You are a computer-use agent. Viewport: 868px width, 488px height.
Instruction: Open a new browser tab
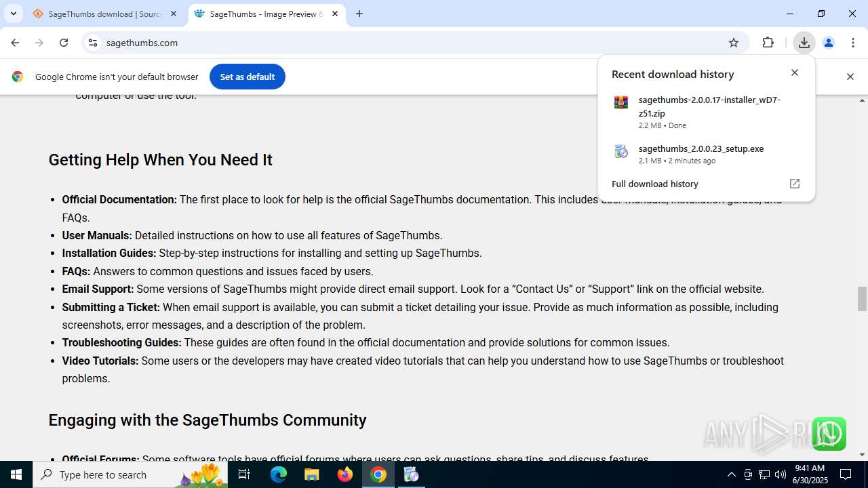click(359, 14)
